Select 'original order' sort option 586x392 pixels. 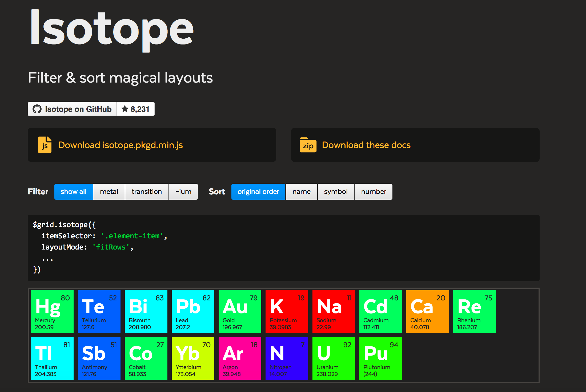pos(258,191)
